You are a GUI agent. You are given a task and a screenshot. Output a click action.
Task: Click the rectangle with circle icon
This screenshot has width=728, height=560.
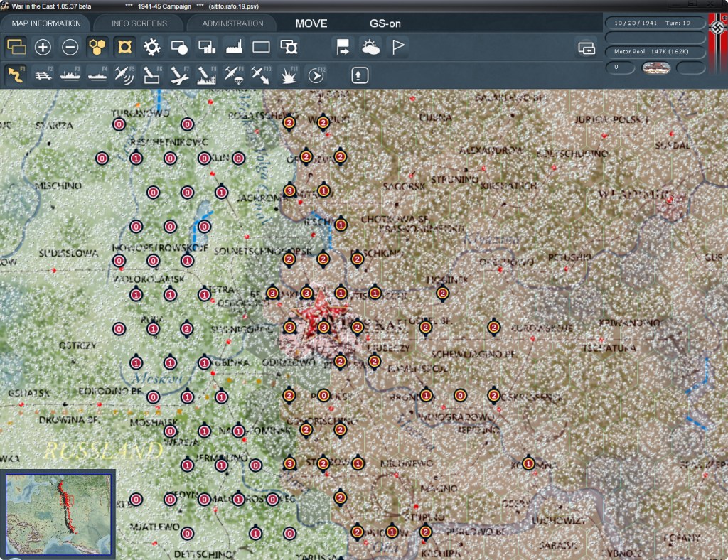[179, 47]
